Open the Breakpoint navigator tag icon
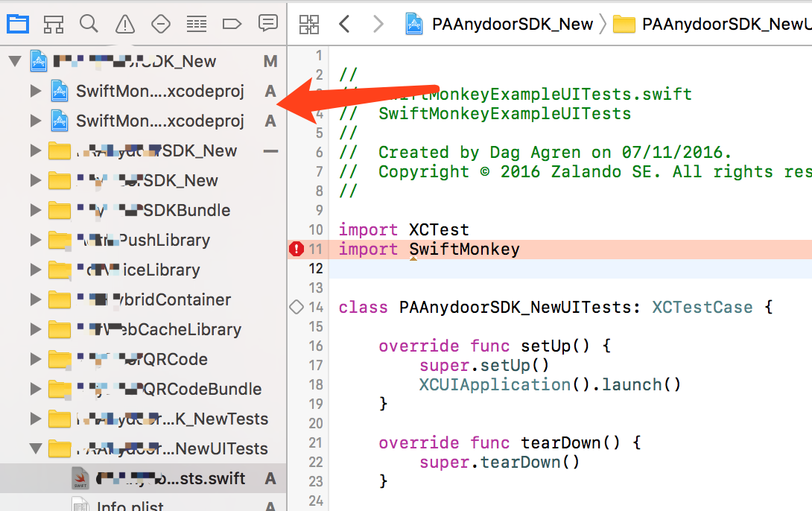The width and height of the screenshot is (812, 511). point(232,24)
